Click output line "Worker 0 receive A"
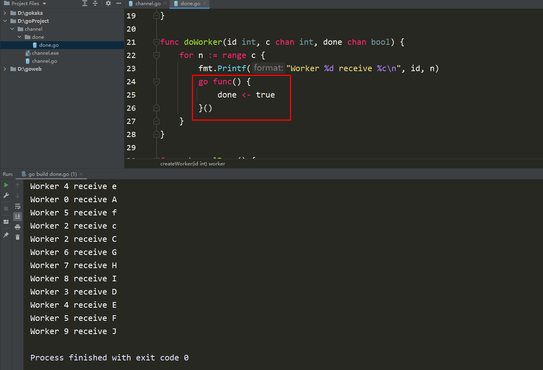 [73, 200]
